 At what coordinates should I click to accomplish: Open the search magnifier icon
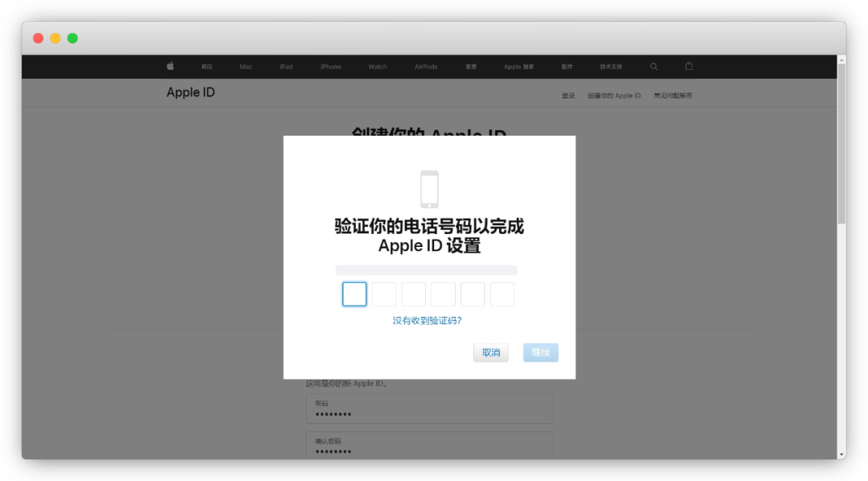[x=653, y=67]
